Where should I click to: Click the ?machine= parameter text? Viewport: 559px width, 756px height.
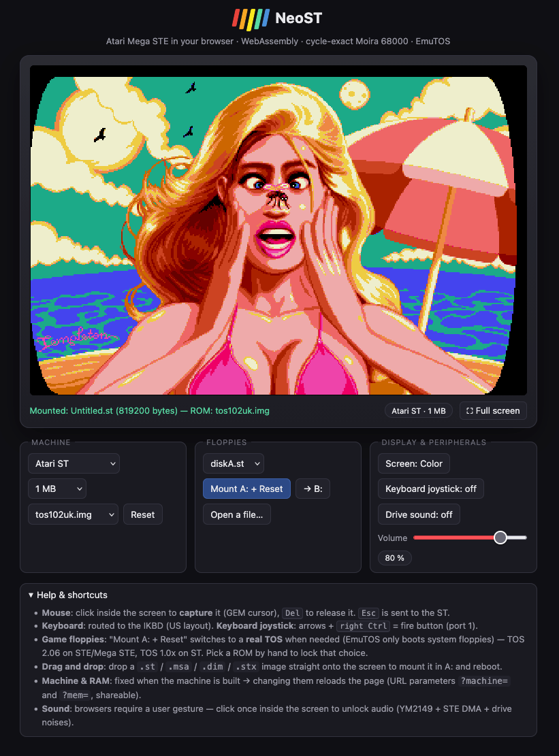(484, 680)
